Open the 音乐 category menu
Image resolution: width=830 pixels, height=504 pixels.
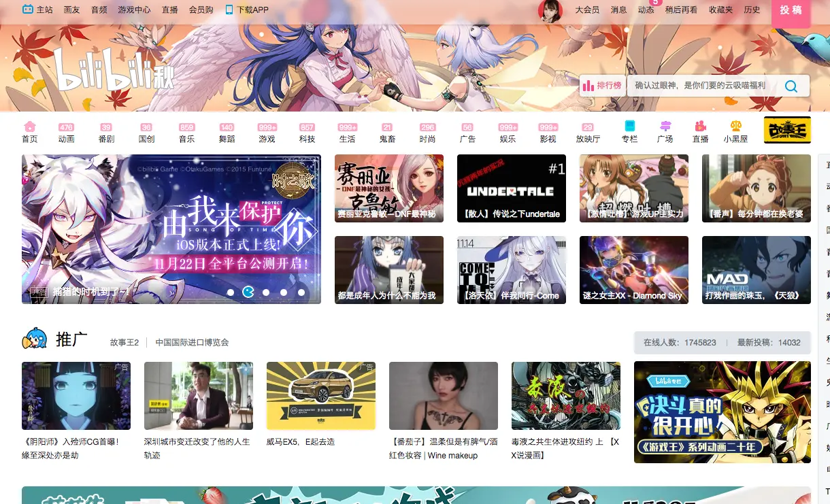[186, 133]
